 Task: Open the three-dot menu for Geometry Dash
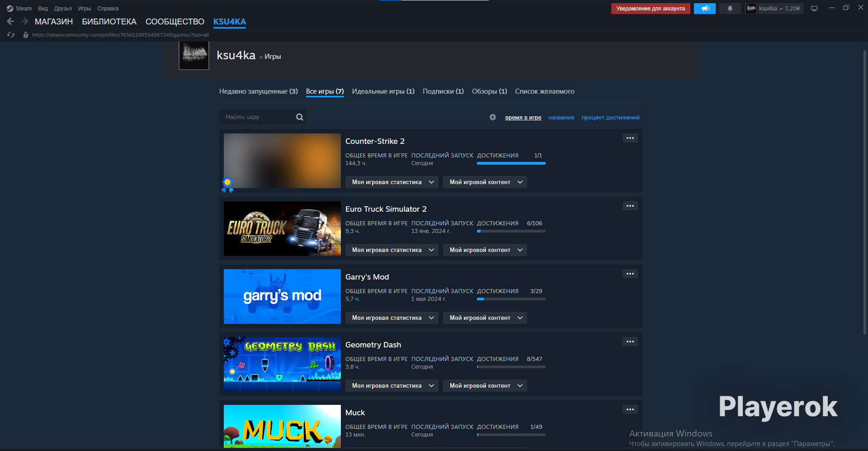click(x=630, y=342)
